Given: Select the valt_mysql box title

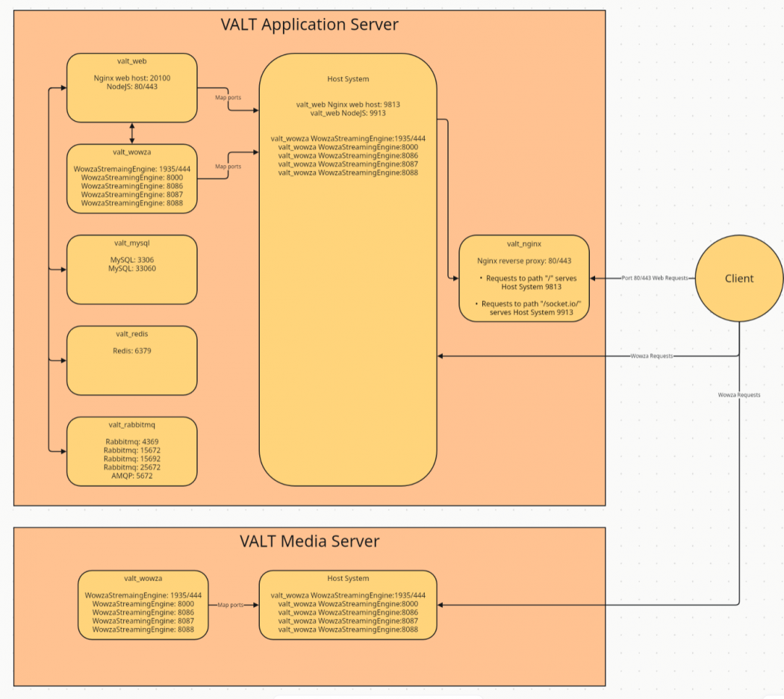Looking at the screenshot, I should pyautogui.click(x=132, y=243).
